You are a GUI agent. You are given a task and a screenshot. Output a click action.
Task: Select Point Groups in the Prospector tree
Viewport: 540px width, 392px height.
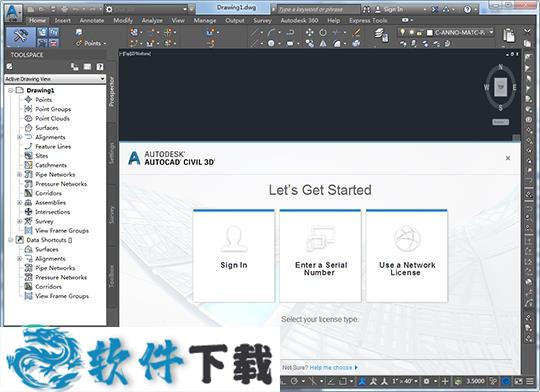coord(53,109)
